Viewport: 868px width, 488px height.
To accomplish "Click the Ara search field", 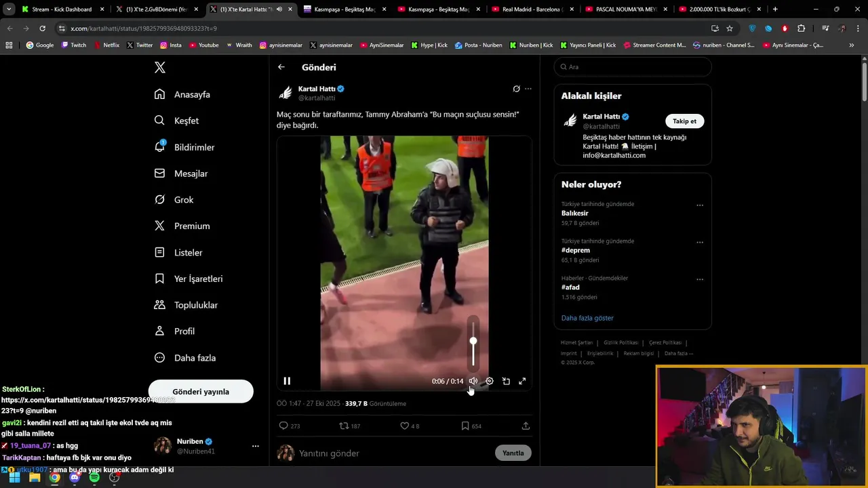I will click(633, 67).
